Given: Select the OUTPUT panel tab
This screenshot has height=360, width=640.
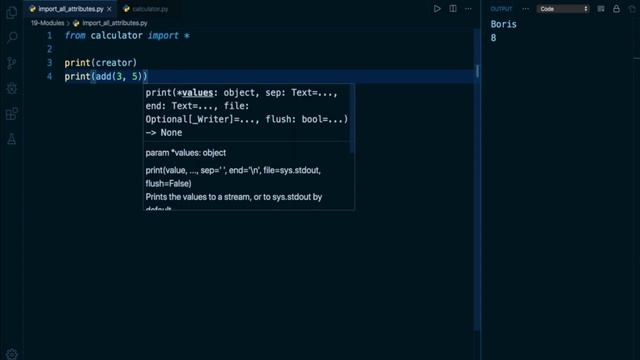Looking at the screenshot, I should click(x=501, y=9).
